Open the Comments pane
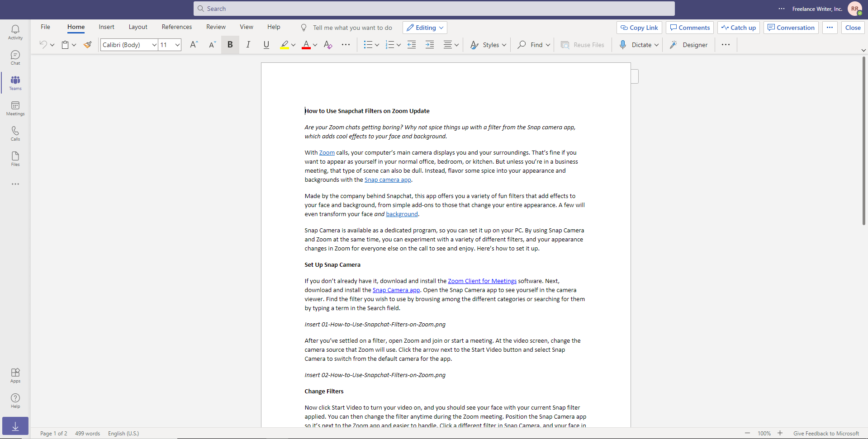Screen dimensions: 868x439 tap(690, 28)
